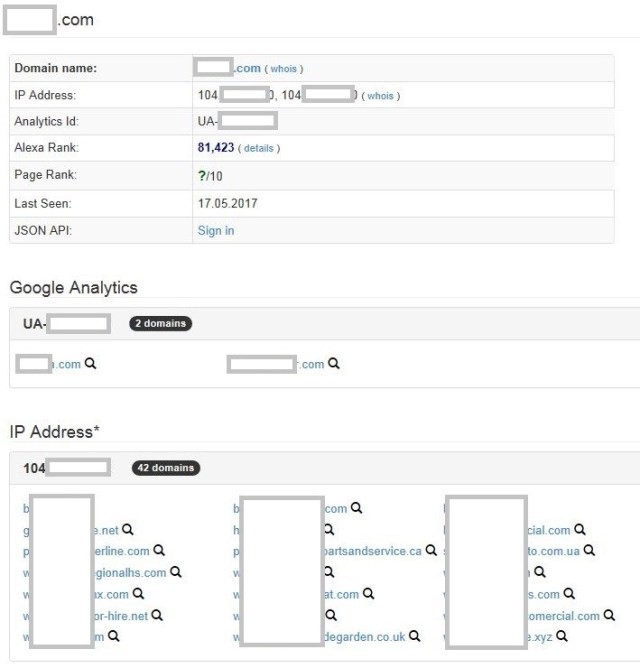
Task: Click the magnifier of the second Google Analytics domain
Action: 334,364
